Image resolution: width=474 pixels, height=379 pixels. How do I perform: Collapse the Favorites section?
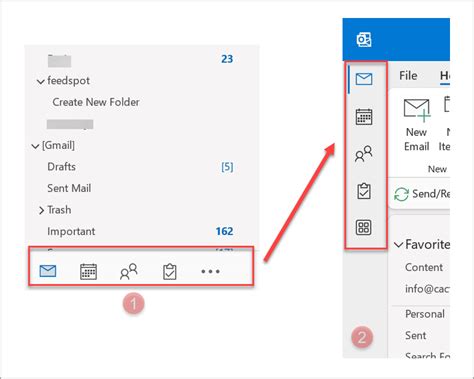click(x=398, y=245)
